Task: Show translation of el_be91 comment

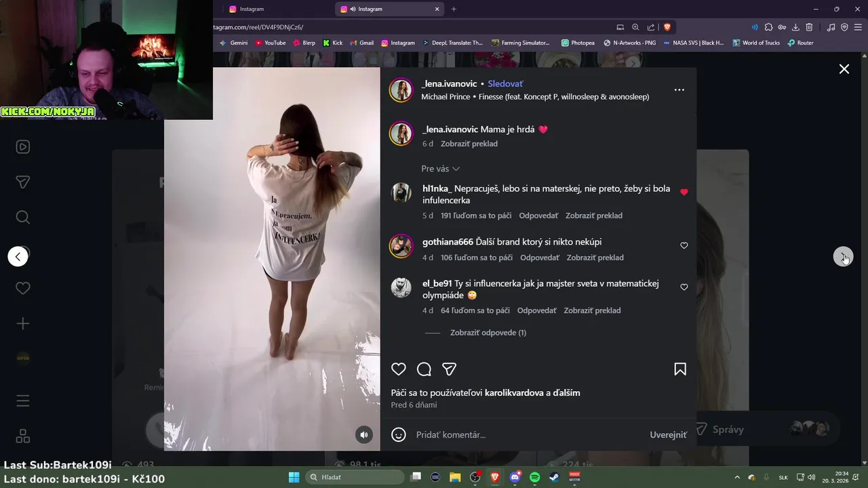Action: (592, 310)
